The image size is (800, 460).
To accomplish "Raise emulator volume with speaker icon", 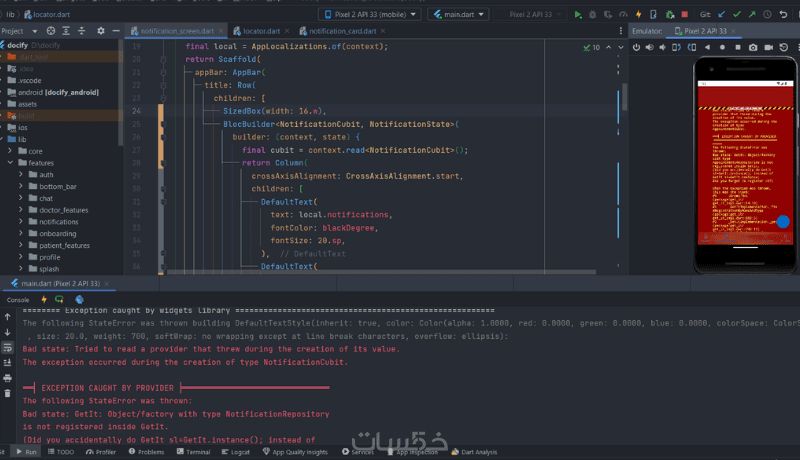I will [649, 47].
